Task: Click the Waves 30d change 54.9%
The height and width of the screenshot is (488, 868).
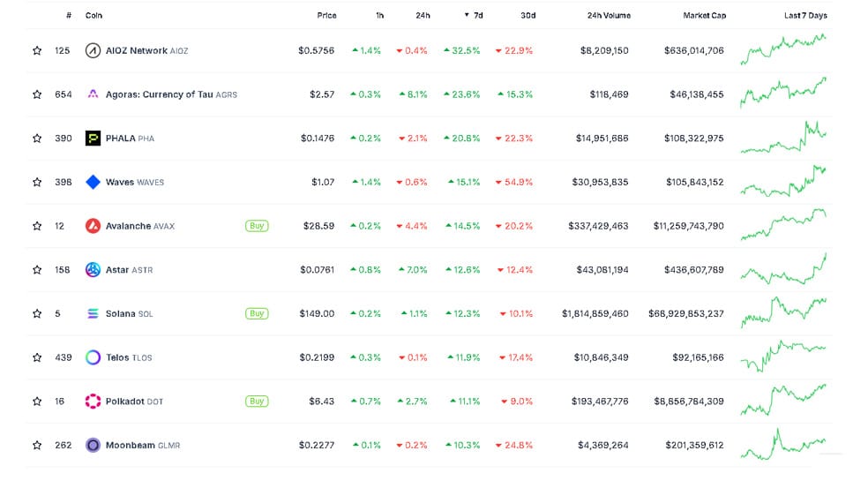Action: click(513, 182)
